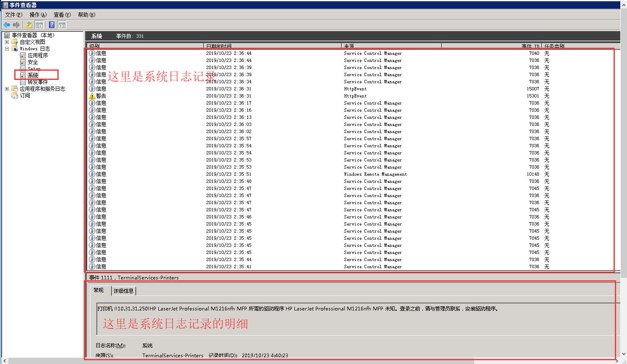This screenshot has width=627, height=364.
Task: Click the forward navigation arrow icon
Action: coord(15,24)
